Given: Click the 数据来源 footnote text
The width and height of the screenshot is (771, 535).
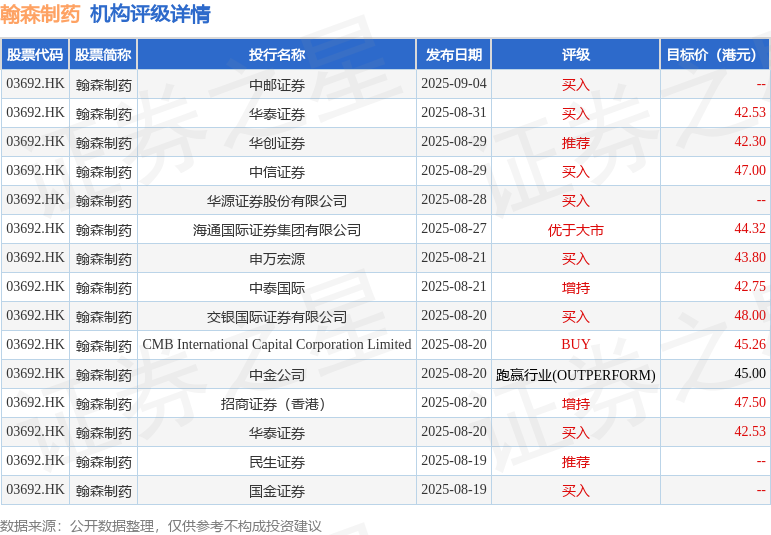Looking at the screenshot, I should [x=160, y=527].
